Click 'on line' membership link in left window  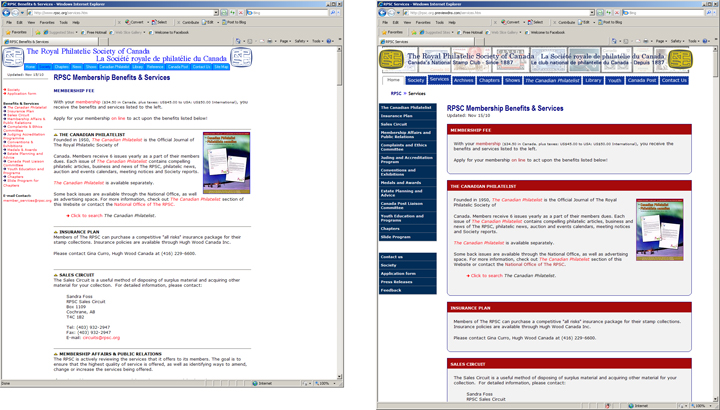click(118, 118)
